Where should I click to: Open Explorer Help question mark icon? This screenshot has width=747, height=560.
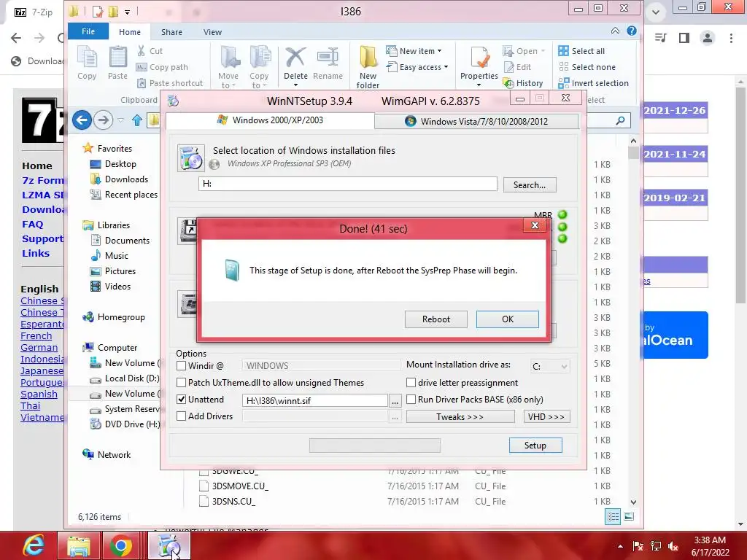point(632,31)
